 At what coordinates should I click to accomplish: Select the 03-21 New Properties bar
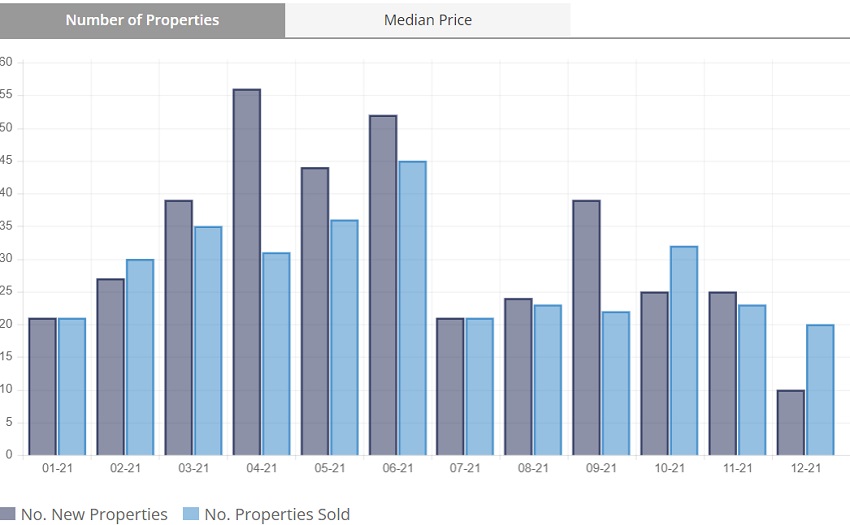coord(179,328)
